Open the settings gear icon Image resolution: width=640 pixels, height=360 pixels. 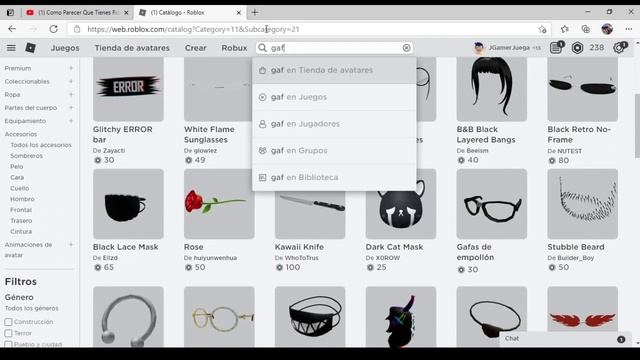coord(620,47)
